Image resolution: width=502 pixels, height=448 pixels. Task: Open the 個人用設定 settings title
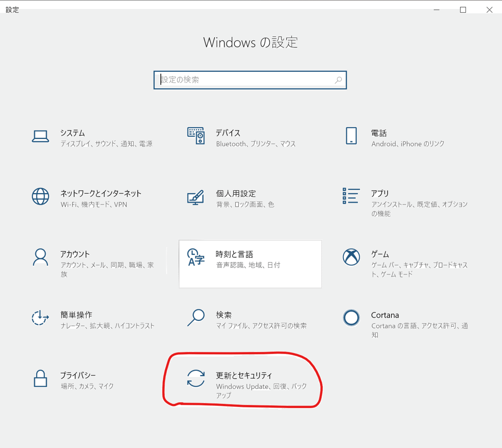coord(236,193)
